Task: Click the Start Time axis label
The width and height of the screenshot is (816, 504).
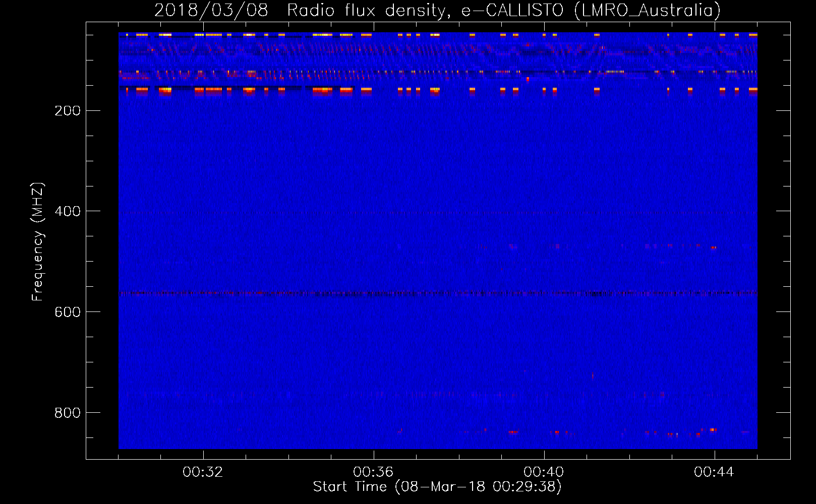Action: click(437, 487)
